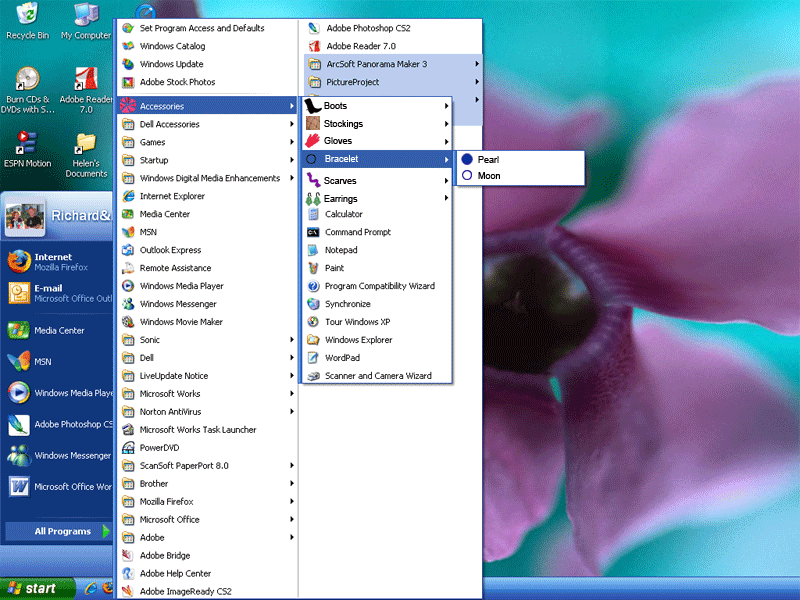Click the E-mail Outlook icon in Start menu

pos(19,293)
